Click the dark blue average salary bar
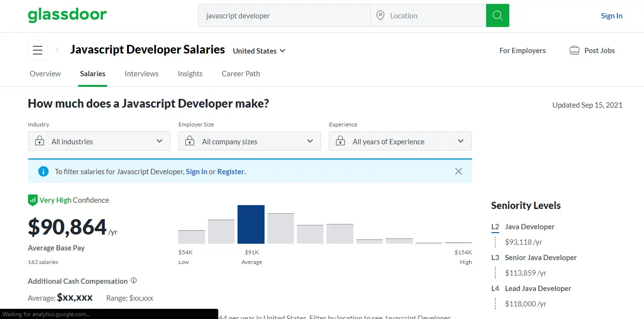This screenshot has width=644, height=319. click(x=251, y=224)
